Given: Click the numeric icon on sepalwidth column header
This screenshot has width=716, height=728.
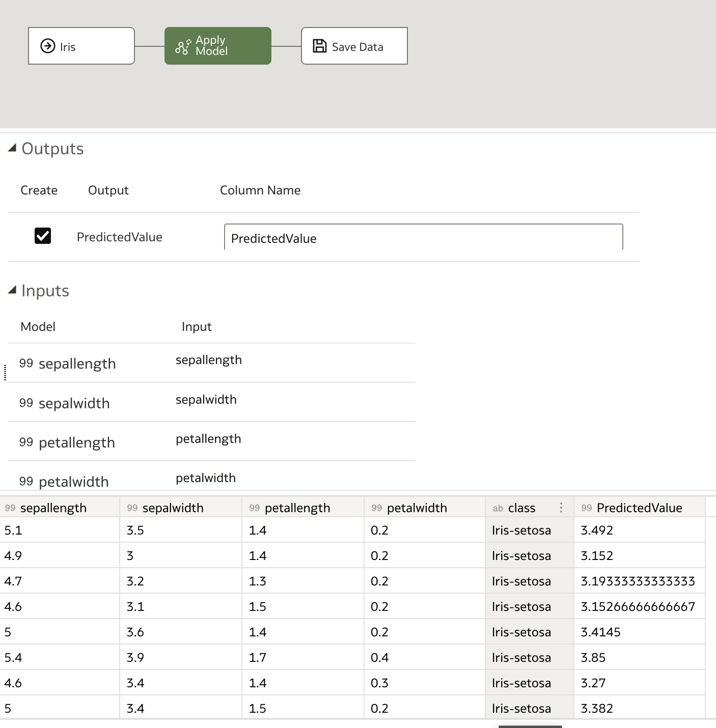Looking at the screenshot, I should tap(133, 508).
